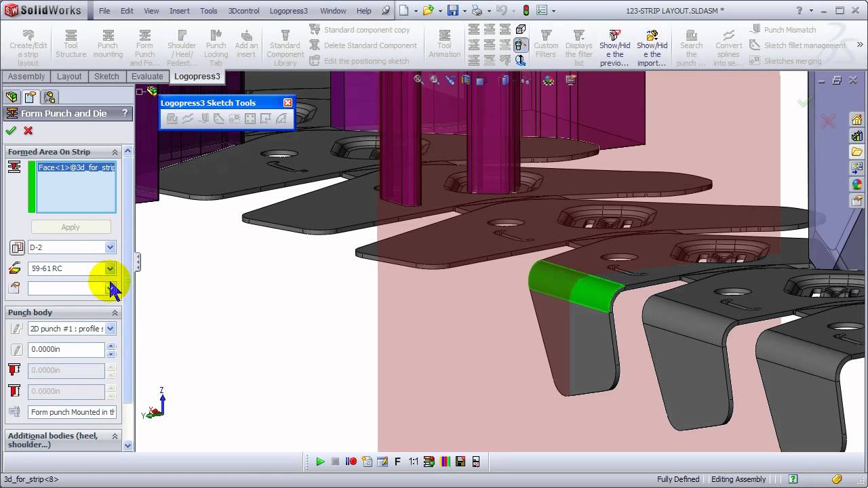Click the 0.0000in punch body offset field
868x488 pixels.
pos(66,350)
